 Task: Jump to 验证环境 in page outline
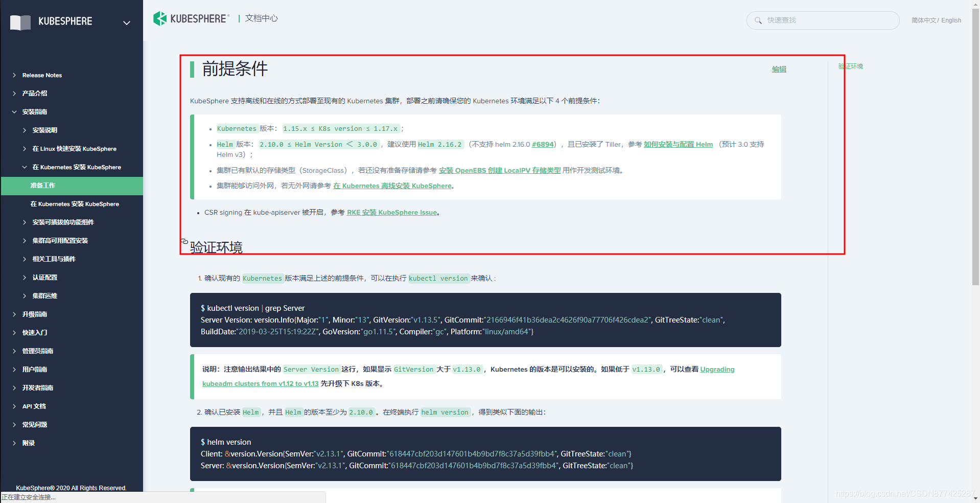point(850,66)
